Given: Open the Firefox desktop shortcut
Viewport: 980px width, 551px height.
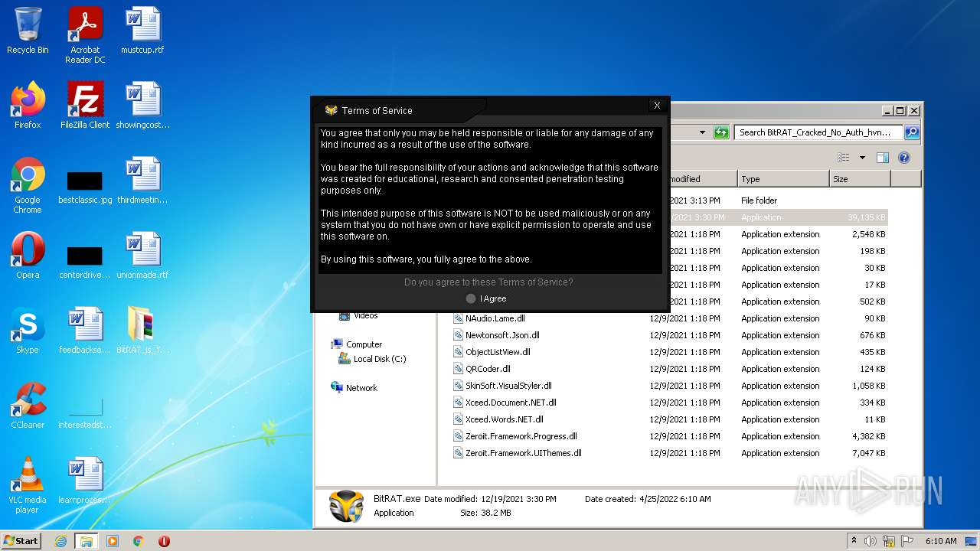Looking at the screenshot, I should [x=28, y=106].
